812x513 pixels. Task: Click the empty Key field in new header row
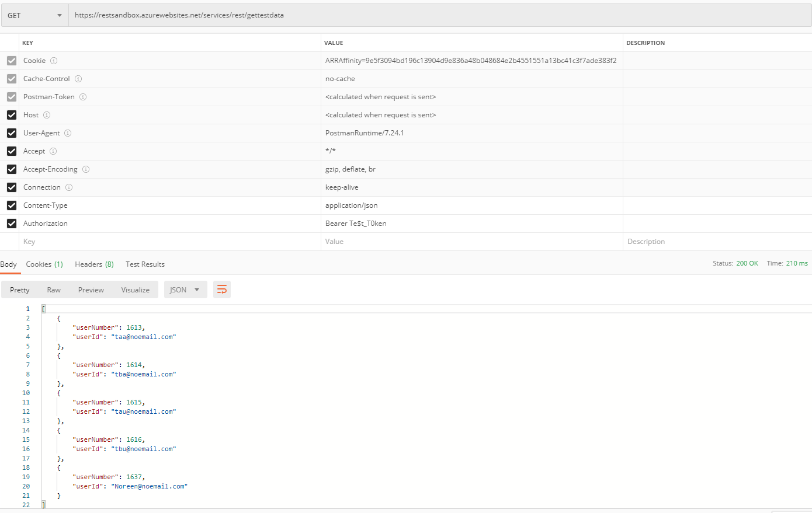click(169, 242)
